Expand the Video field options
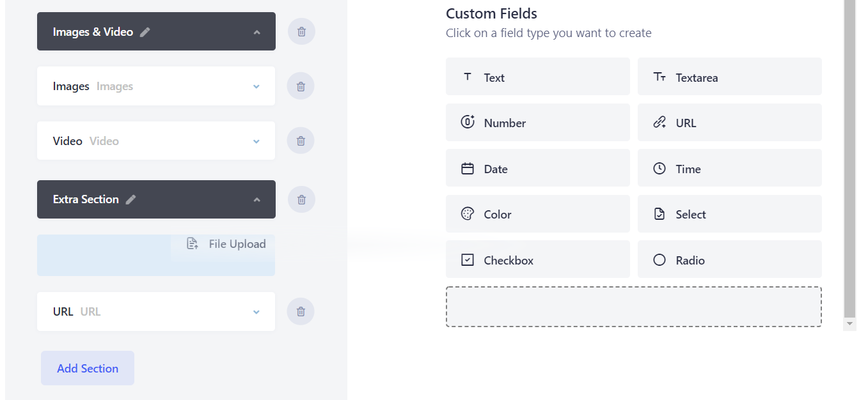Viewport: 868px width, 400px height. click(256, 140)
